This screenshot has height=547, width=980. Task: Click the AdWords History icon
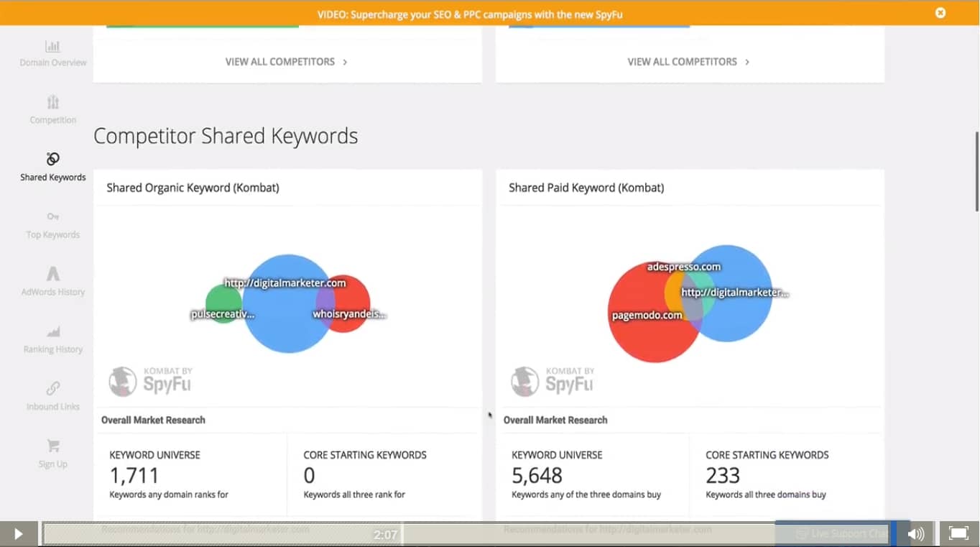pyautogui.click(x=52, y=274)
